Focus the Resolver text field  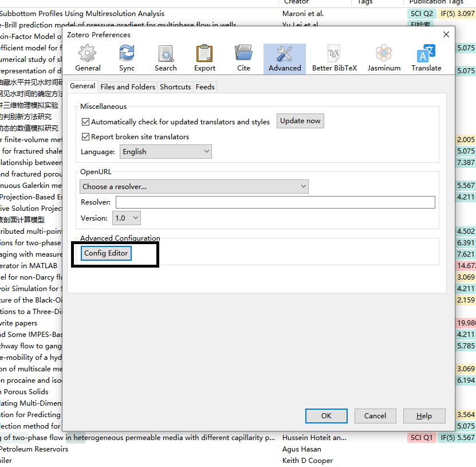(x=276, y=202)
